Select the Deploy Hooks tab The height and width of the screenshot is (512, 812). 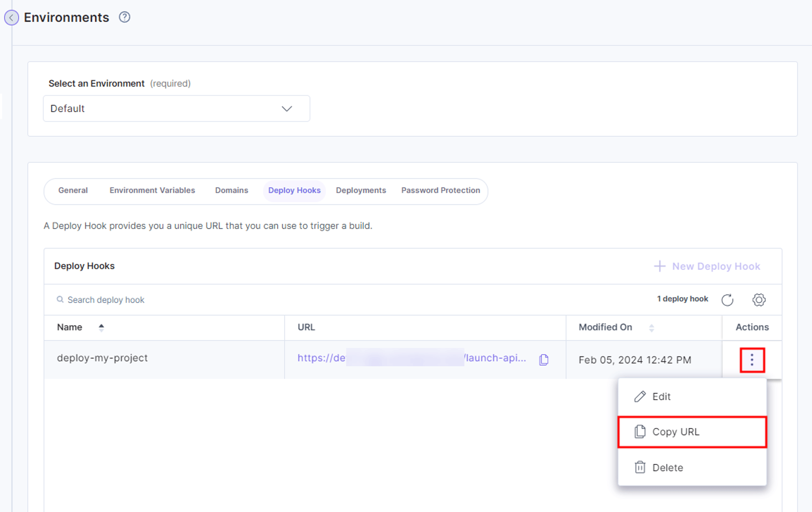(294, 191)
